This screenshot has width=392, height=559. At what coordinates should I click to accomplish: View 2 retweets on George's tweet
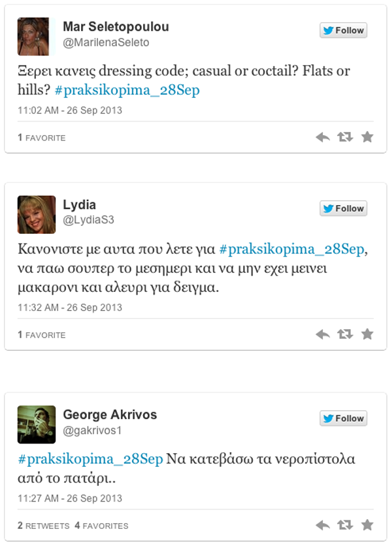(x=44, y=526)
